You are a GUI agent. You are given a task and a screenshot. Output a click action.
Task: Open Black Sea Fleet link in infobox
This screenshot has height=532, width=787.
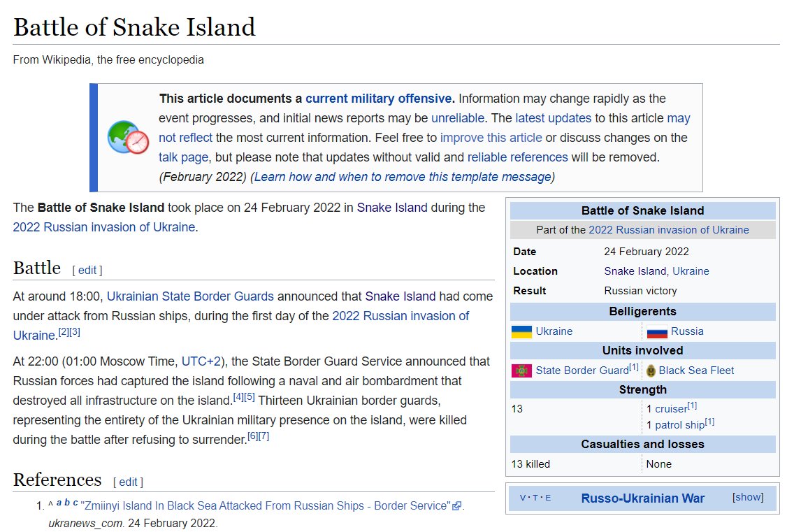click(x=696, y=371)
